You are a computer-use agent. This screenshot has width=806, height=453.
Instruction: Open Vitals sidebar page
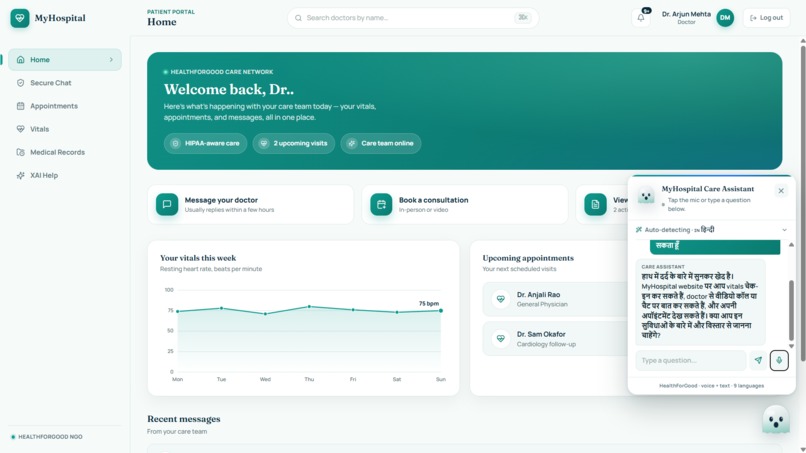(65, 129)
